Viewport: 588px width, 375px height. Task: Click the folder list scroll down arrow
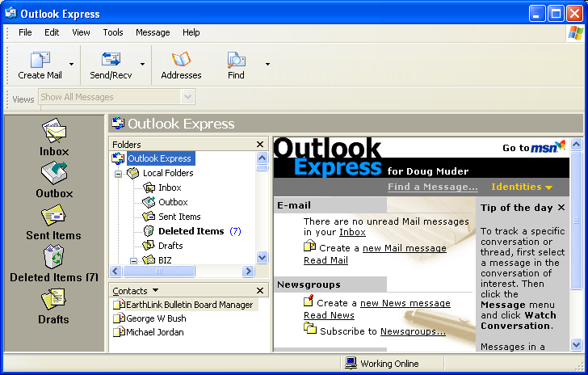tap(262, 257)
